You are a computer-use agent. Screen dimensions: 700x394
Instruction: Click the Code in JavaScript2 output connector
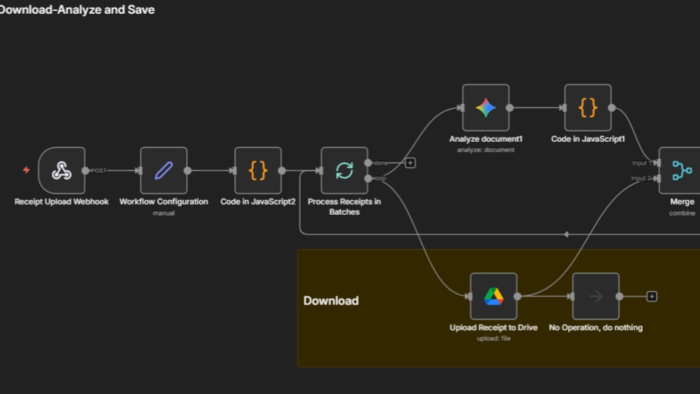pos(282,170)
